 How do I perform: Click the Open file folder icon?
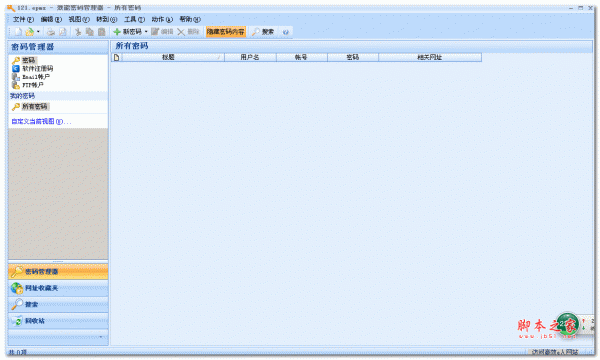coord(29,32)
